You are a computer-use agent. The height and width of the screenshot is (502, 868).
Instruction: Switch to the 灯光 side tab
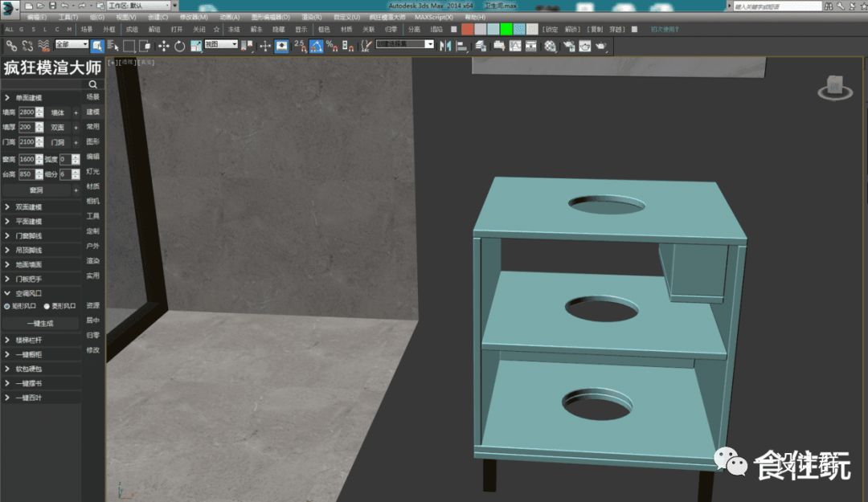93,172
